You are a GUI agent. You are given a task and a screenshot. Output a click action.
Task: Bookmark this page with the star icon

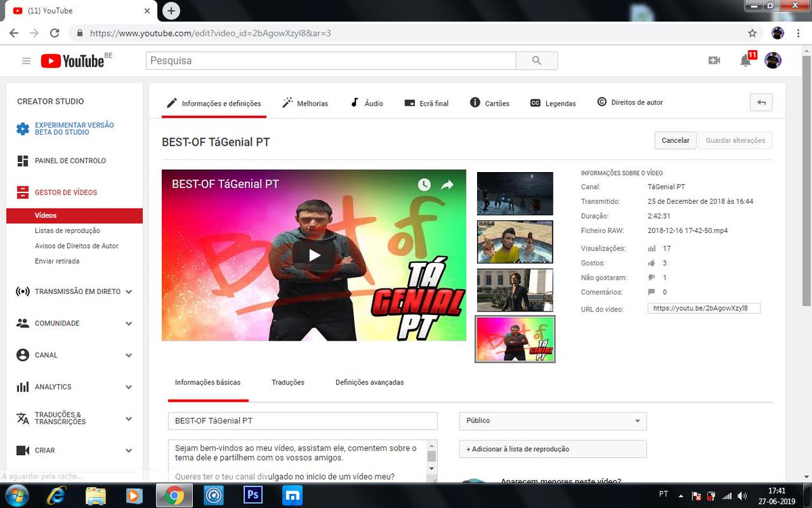[752, 33]
